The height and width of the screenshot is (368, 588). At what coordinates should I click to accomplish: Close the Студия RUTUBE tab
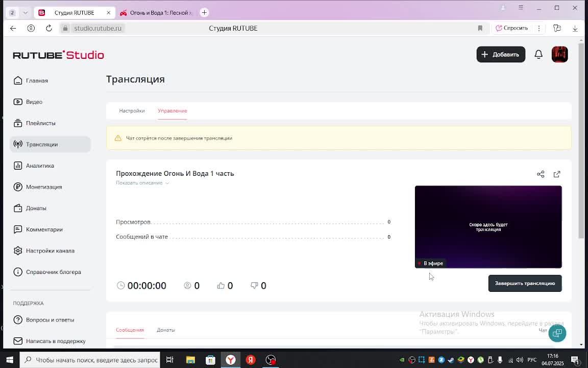tap(108, 13)
